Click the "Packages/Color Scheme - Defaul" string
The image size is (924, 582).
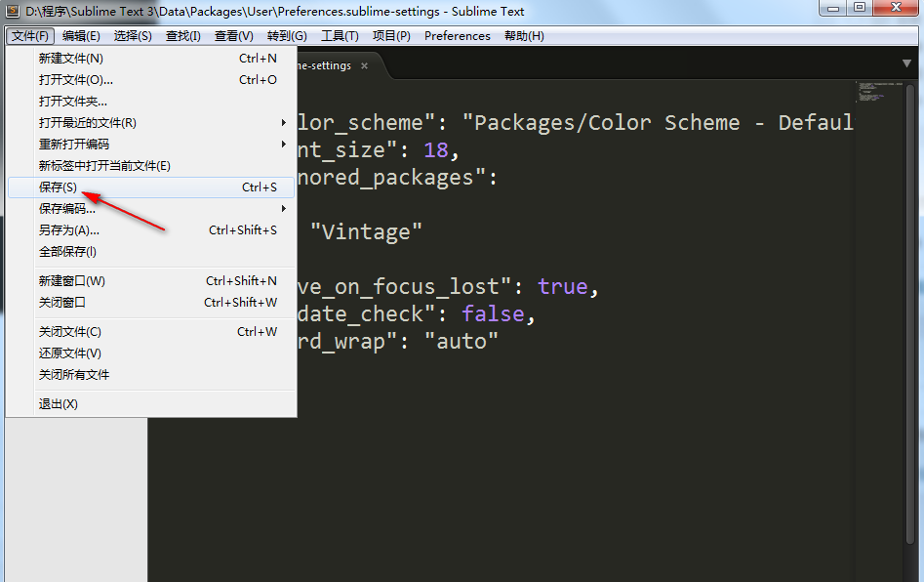pos(659,123)
